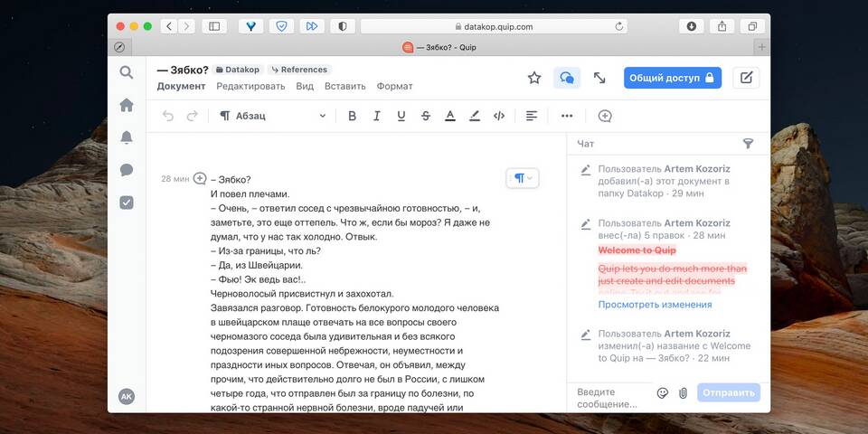Screen dimensions: 868x434
Task: Add comment from toolbar
Action: (x=605, y=116)
